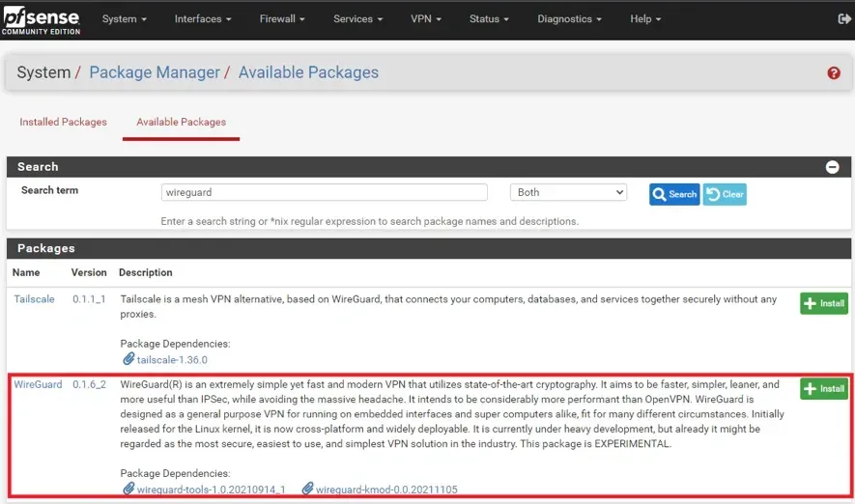The height and width of the screenshot is (504, 855).
Task: Click the Available Packages breadcrumb link
Action: (308, 72)
